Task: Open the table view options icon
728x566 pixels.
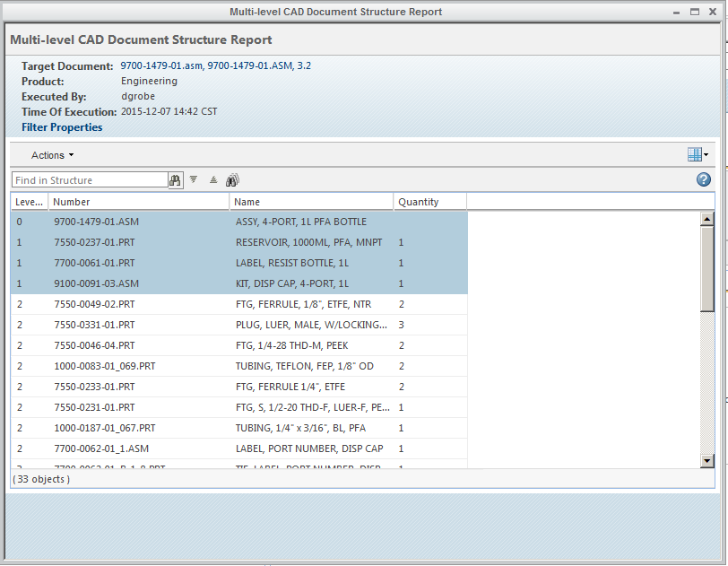Action: coord(698,155)
